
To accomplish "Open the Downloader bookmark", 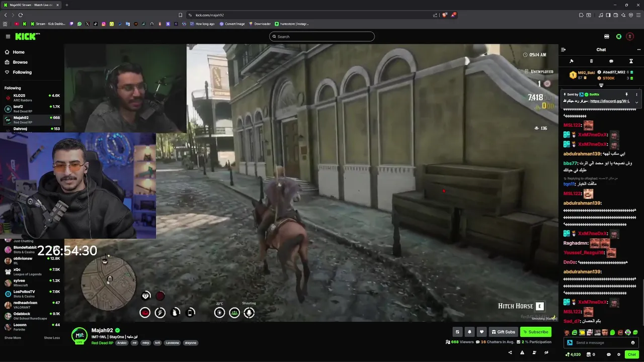I will pyautogui.click(x=260, y=24).
